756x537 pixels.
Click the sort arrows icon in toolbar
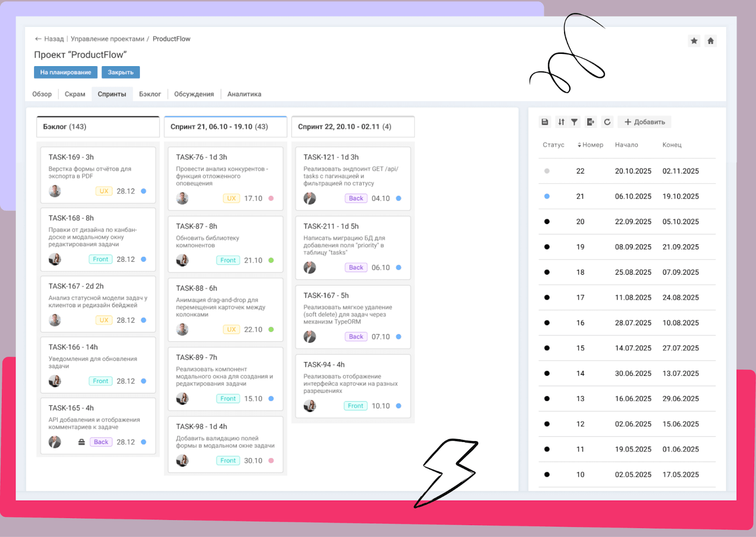pyautogui.click(x=561, y=122)
